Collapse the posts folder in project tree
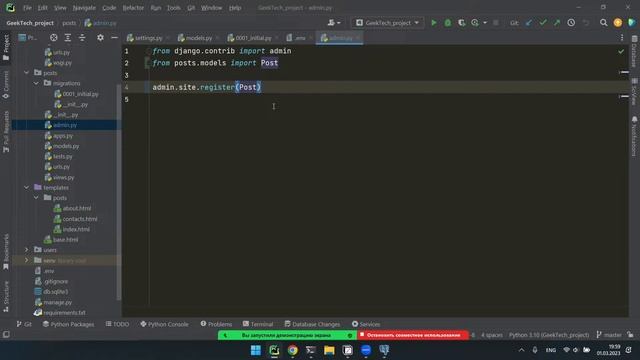The image size is (640, 360). tap(27, 73)
